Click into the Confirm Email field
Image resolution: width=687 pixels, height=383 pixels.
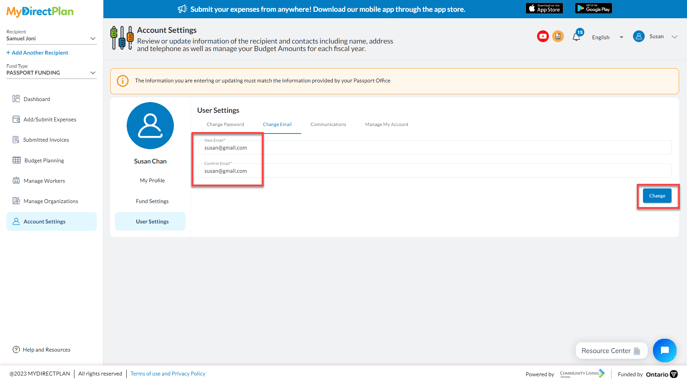point(435,171)
